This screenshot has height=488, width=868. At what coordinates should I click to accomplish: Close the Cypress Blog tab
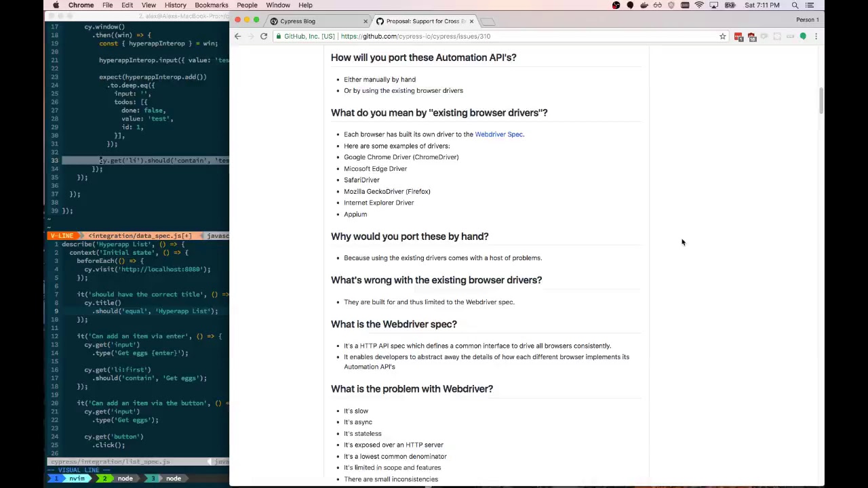point(366,21)
